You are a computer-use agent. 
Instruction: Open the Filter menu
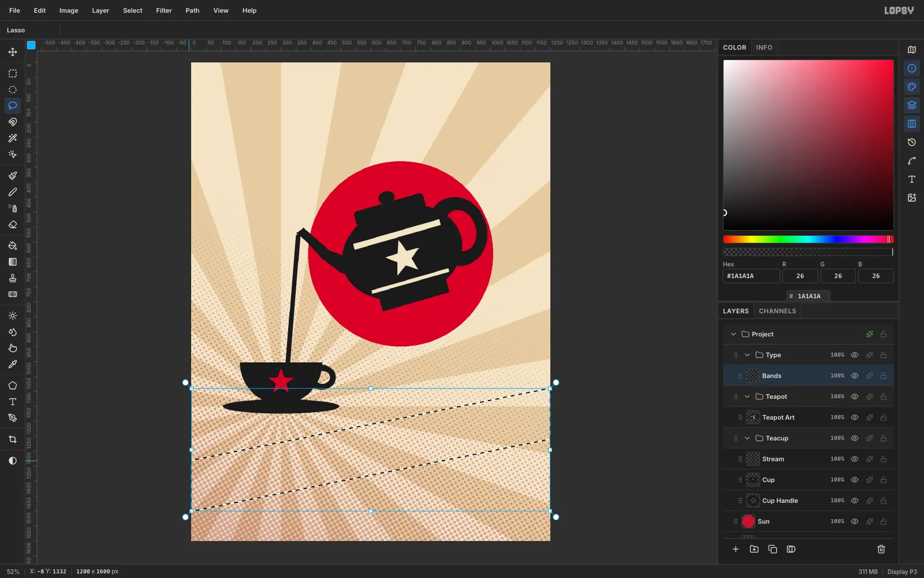(x=164, y=10)
